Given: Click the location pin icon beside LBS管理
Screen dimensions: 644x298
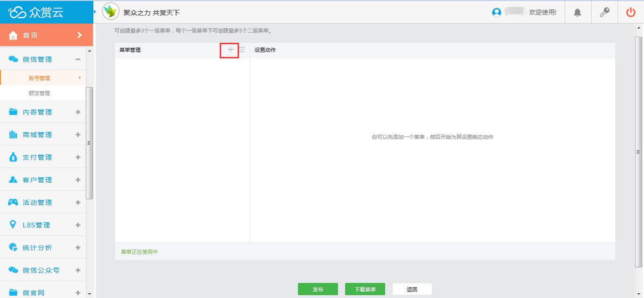Looking at the screenshot, I should [13, 225].
